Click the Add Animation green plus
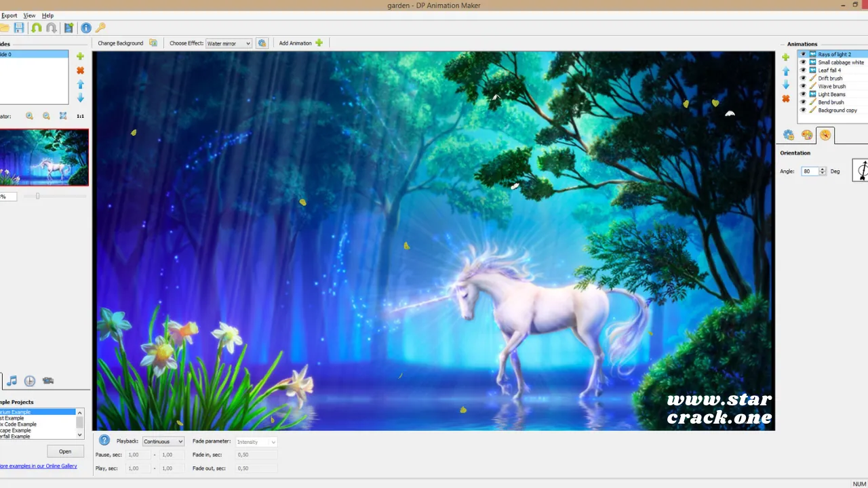 click(319, 43)
